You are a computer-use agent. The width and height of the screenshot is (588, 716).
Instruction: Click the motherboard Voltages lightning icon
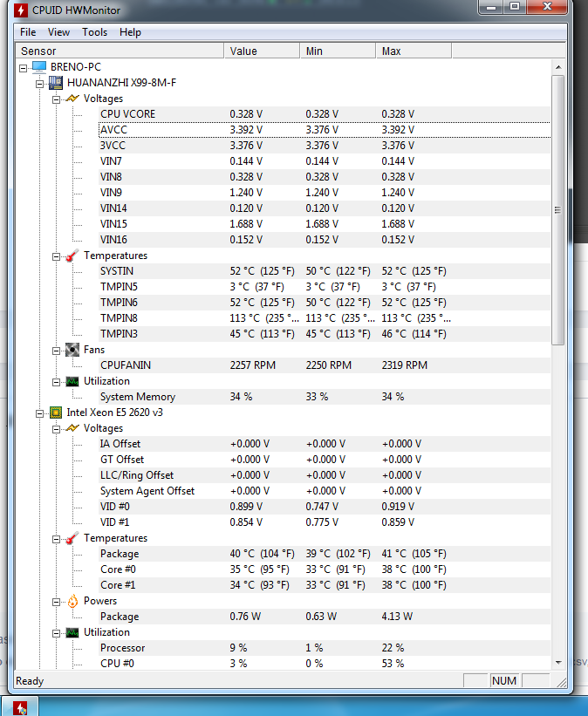[72, 99]
